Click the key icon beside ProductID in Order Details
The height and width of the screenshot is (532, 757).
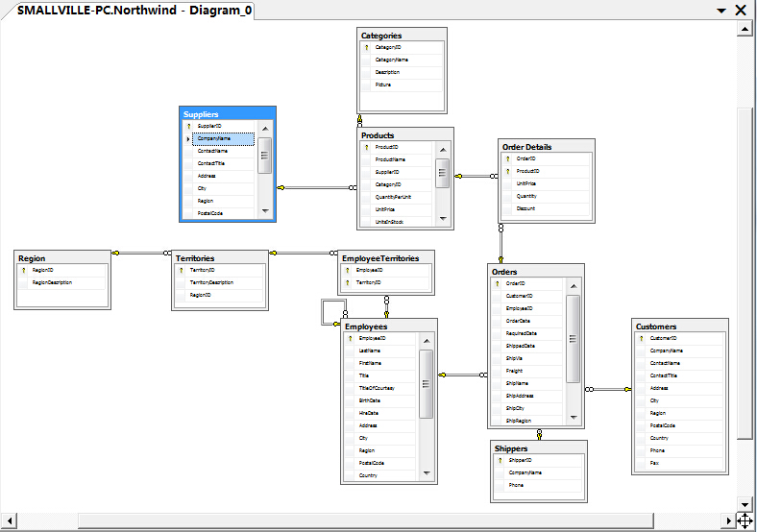[x=507, y=171]
